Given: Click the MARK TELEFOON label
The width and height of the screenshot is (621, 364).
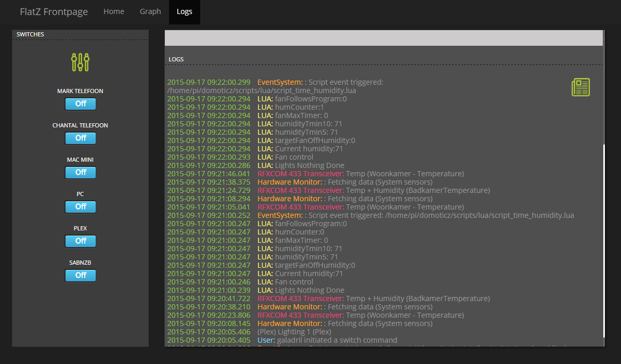Looking at the screenshot, I should 80,91.
